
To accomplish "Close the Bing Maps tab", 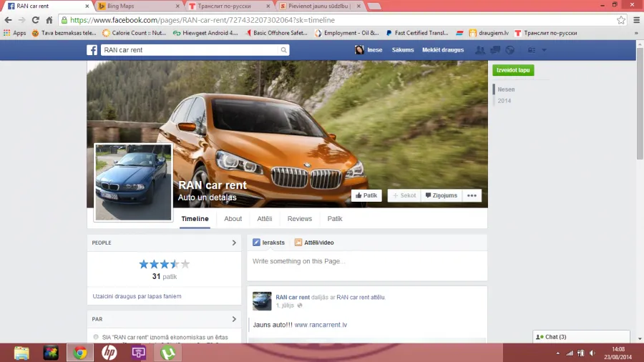I will coord(177,6).
